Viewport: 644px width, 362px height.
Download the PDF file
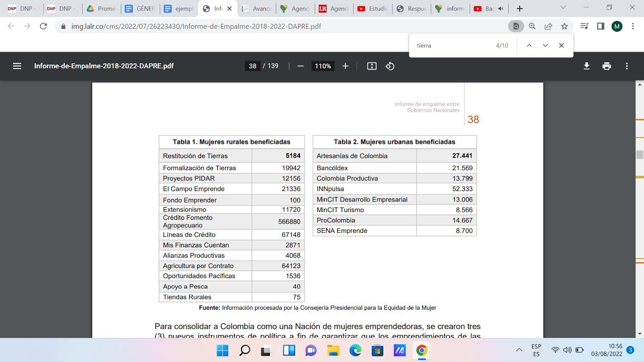point(586,66)
